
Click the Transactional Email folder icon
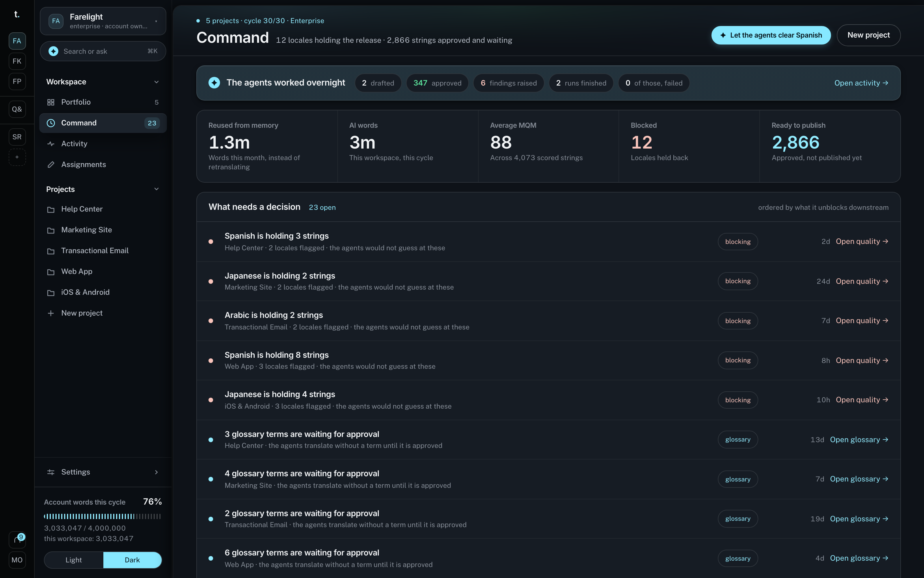51,251
